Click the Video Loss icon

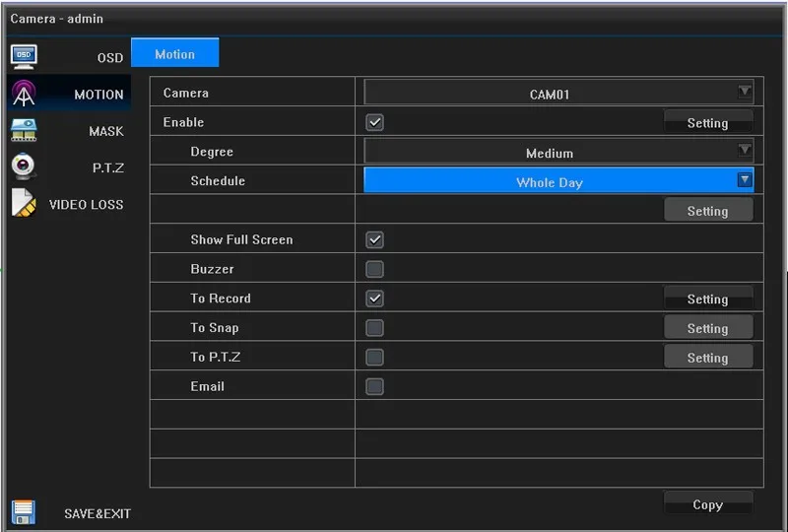click(24, 203)
